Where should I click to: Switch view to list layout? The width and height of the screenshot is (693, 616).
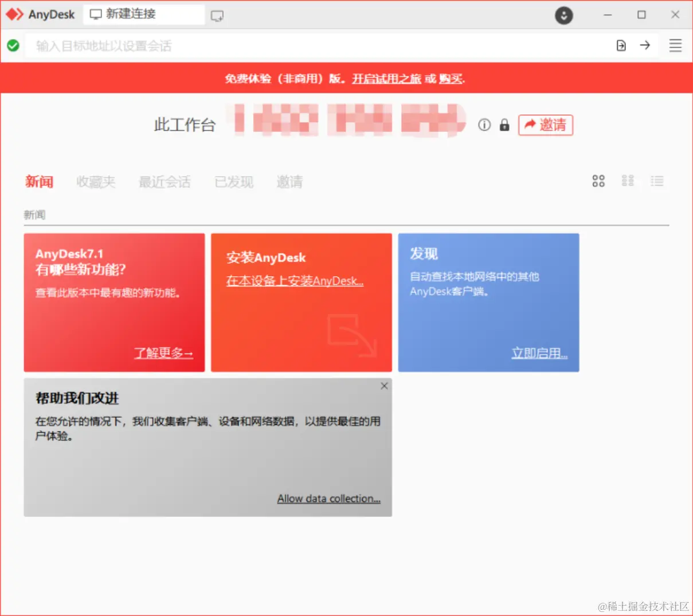657,181
